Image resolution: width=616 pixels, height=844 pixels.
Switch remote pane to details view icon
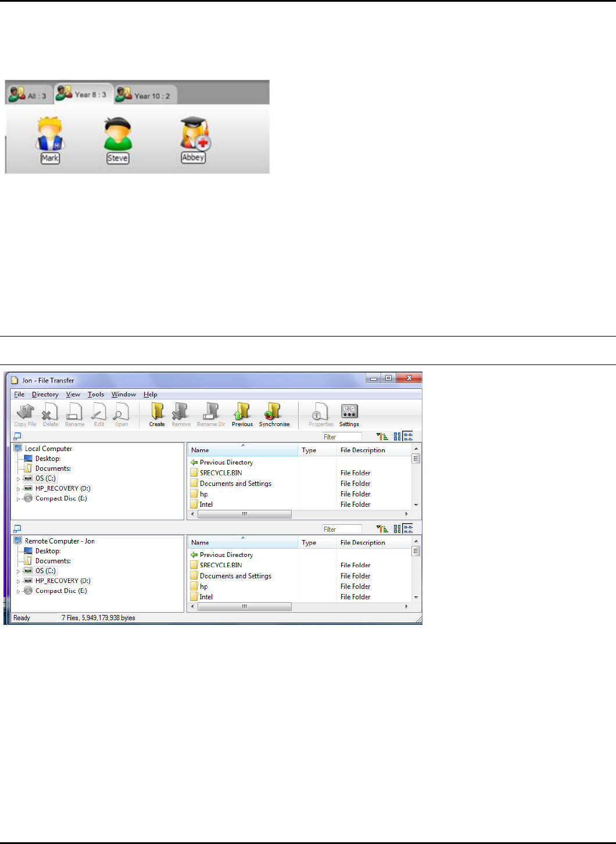point(408,529)
